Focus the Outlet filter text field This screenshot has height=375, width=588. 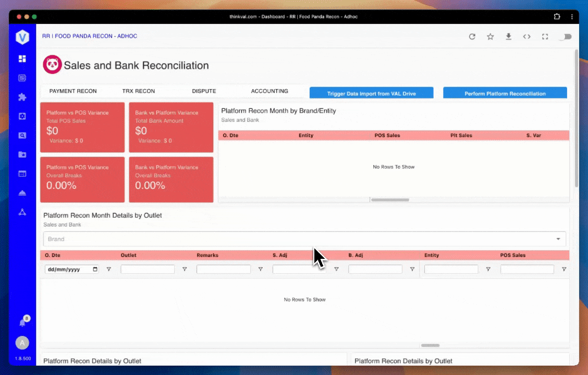(x=148, y=269)
